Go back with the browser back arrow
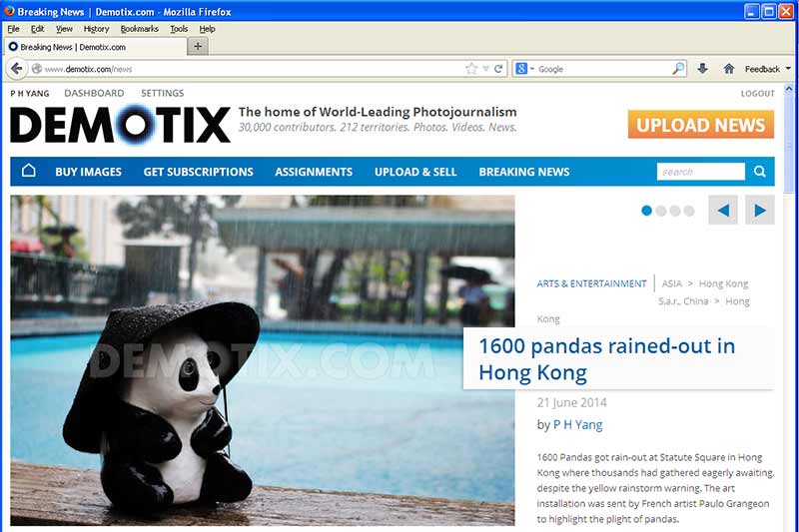This screenshot has width=799, height=532. (x=16, y=69)
